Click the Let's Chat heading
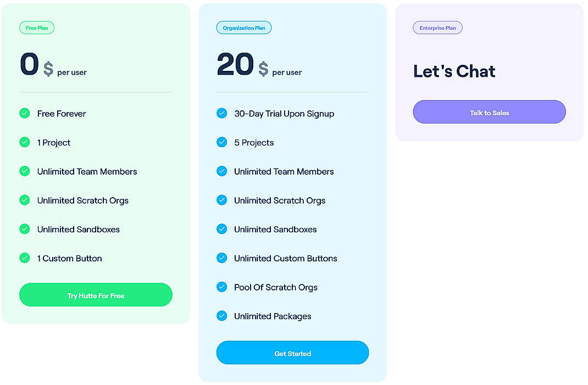 pyautogui.click(x=454, y=71)
